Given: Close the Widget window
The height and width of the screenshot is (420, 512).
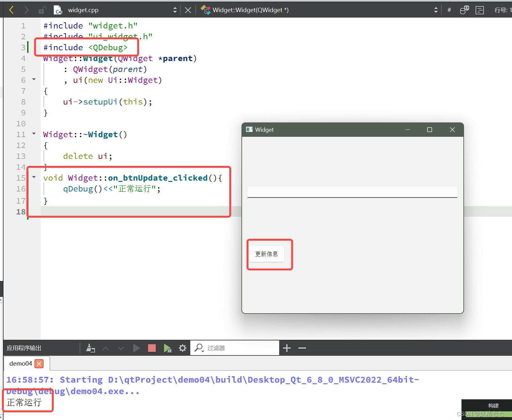Looking at the screenshot, I should pos(452,129).
